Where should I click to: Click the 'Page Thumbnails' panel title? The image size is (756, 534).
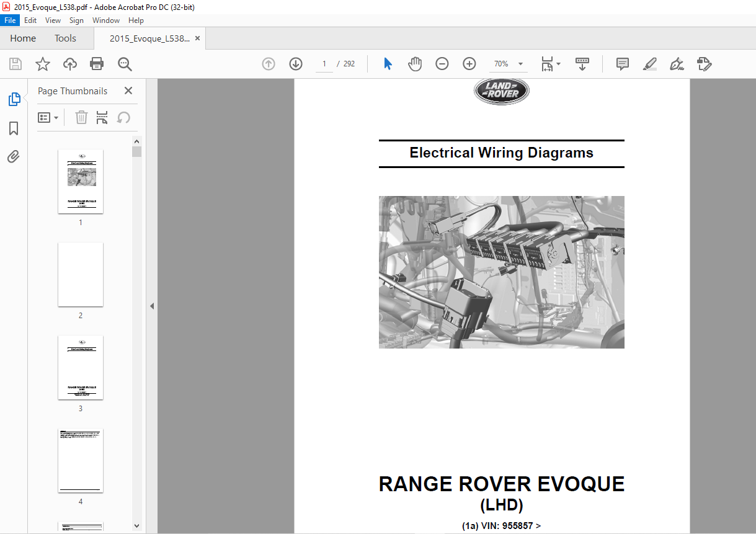coord(73,91)
